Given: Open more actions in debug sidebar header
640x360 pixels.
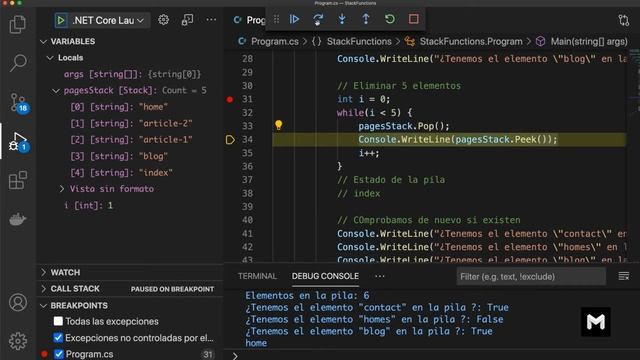Looking at the screenshot, I should [x=211, y=20].
